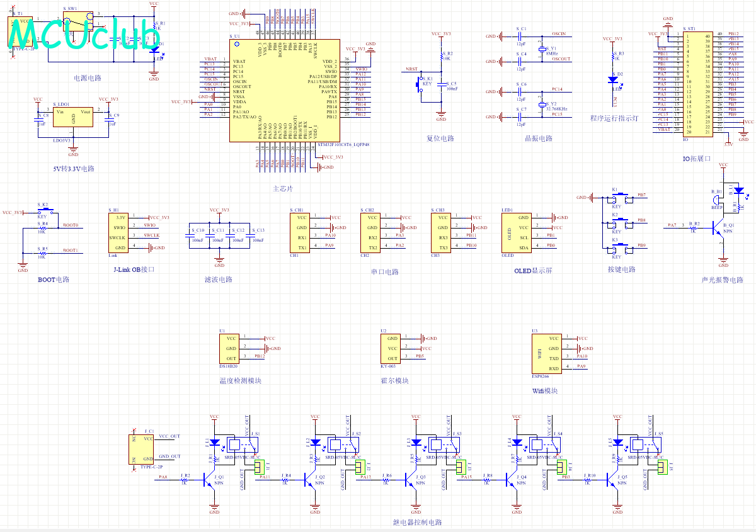Select the U1 DS18B20 temperature sensor
The image size is (756, 532).
pyautogui.click(x=229, y=348)
